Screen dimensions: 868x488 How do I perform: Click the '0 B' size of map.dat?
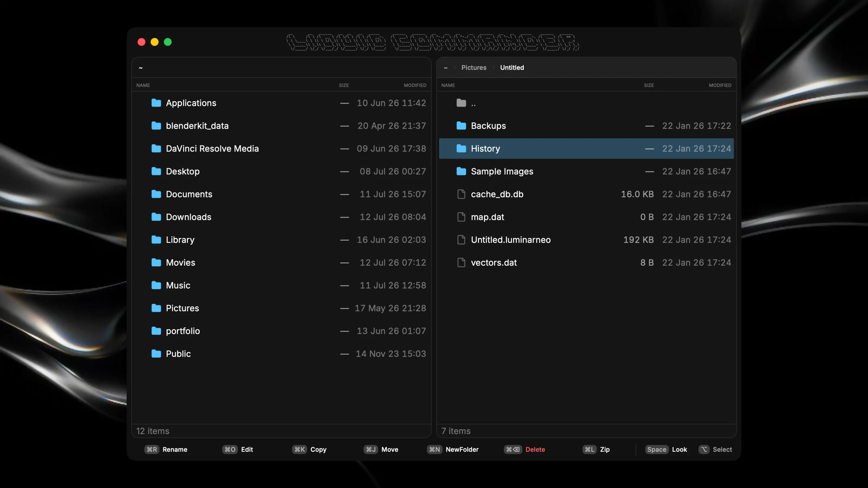647,217
